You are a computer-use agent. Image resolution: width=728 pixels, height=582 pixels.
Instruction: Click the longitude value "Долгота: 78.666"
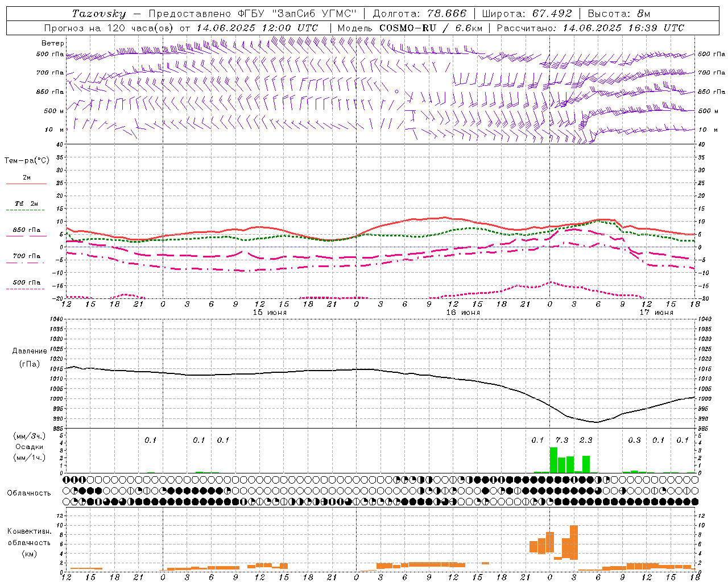(419, 14)
